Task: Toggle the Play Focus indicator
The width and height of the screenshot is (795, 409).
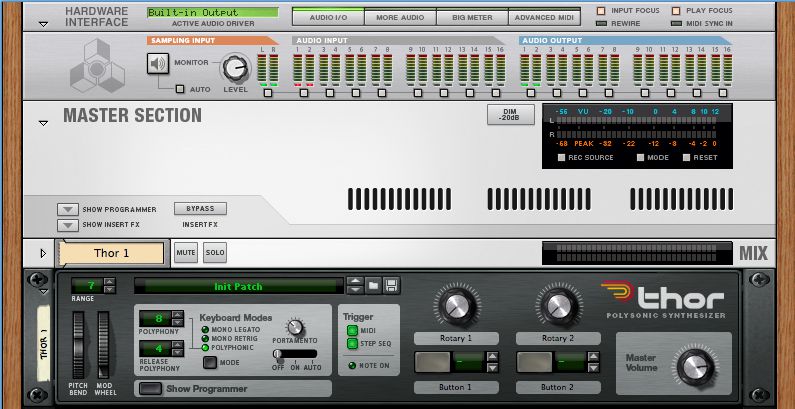Action: coord(676,11)
